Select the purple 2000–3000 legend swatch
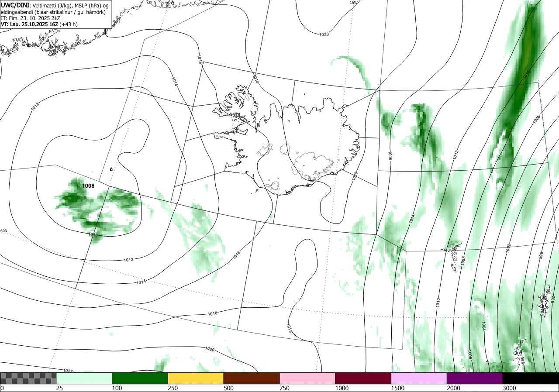Viewport: 559px width, 392px height. (x=475, y=378)
